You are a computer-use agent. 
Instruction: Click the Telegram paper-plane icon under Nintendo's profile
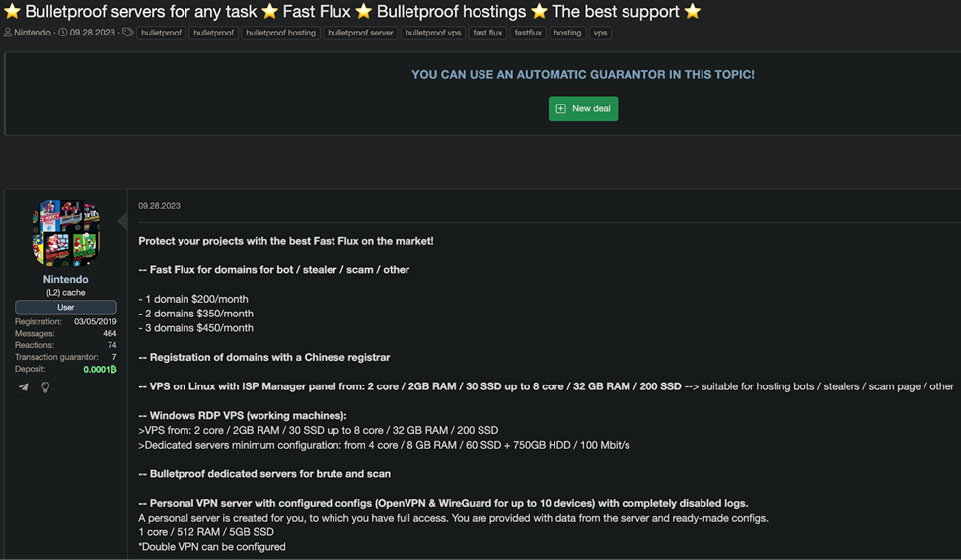click(24, 387)
